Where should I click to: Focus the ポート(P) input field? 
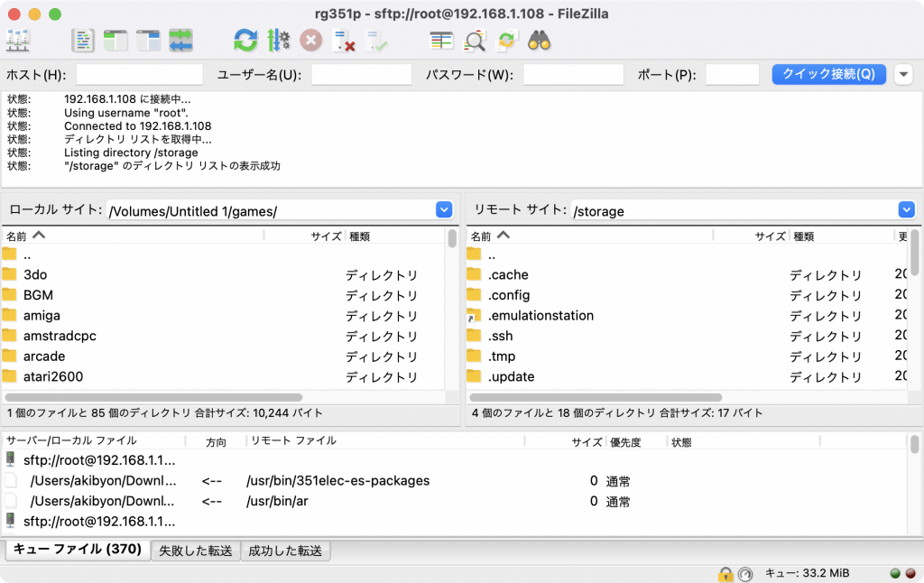(x=733, y=75)
